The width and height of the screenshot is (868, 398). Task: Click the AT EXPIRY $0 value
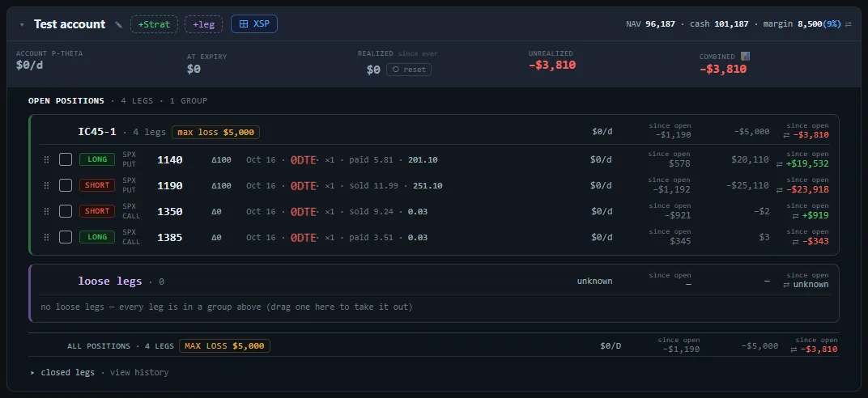pyautogui.click(x=194, y=69)
